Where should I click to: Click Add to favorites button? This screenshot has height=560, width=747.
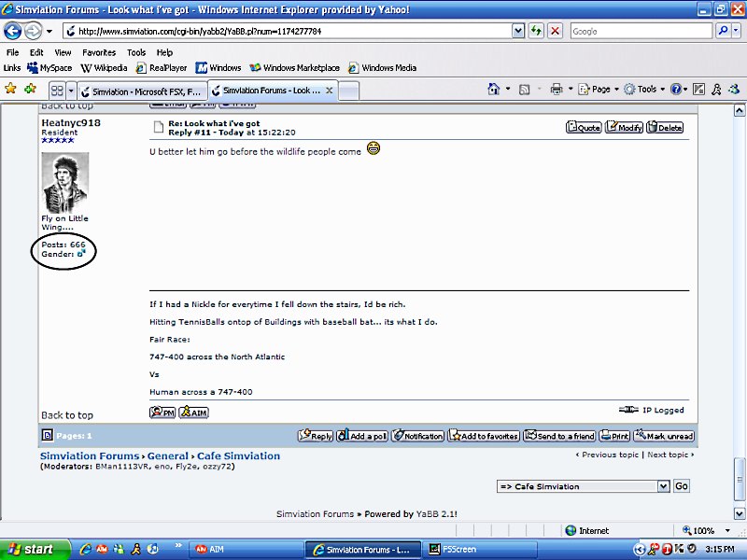[484, 436]
